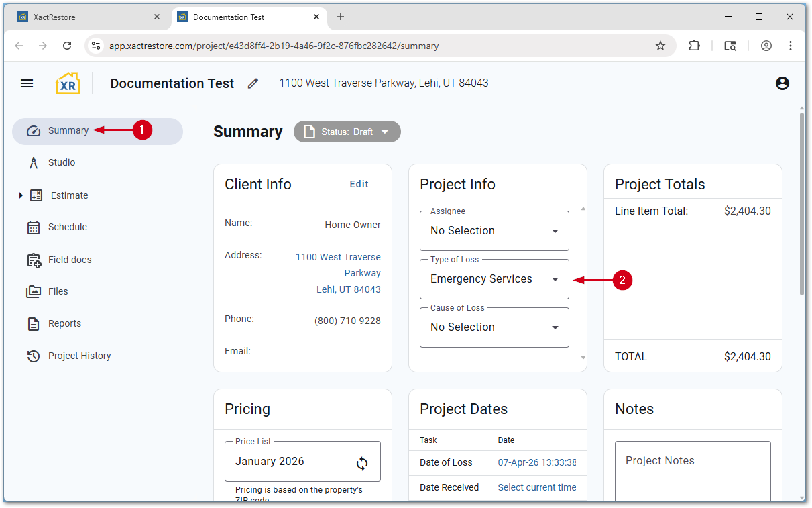Go to Studio in the sidebar
This screenshot has height=508, width=812.
coord(62,162)
